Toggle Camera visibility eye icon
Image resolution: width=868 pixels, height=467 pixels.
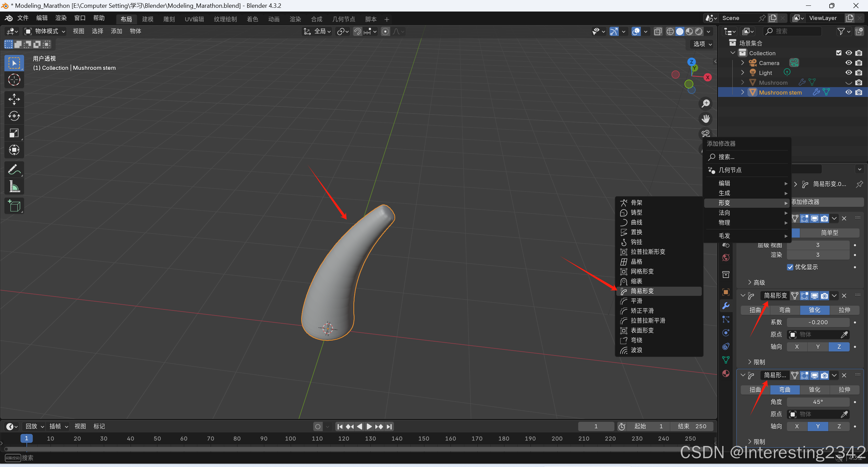point(848,63)
